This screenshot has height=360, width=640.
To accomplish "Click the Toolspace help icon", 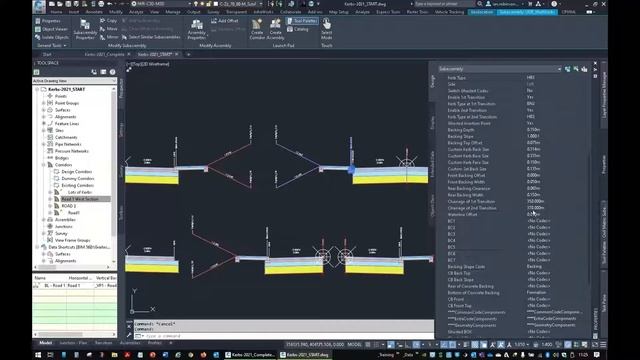I will [x=113, y=72].
